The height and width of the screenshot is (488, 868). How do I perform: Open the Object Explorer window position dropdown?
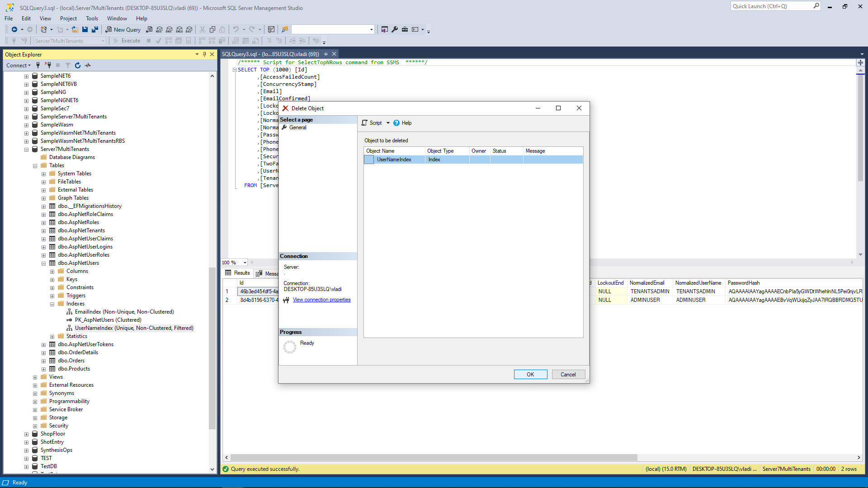click(x=197, y=54)
